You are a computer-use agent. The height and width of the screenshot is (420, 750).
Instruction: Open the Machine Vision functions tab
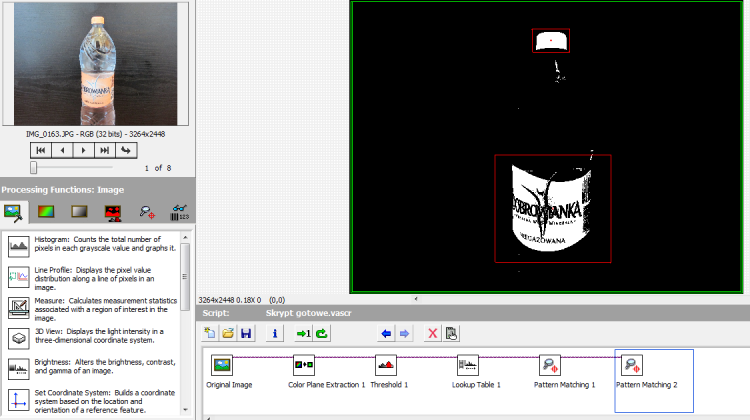[147, 212]
